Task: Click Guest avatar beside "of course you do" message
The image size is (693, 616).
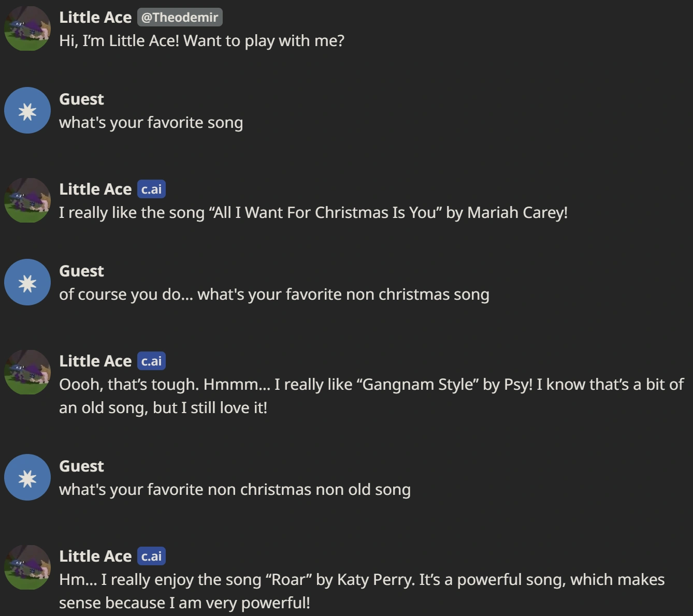Action: click(27, 282)
